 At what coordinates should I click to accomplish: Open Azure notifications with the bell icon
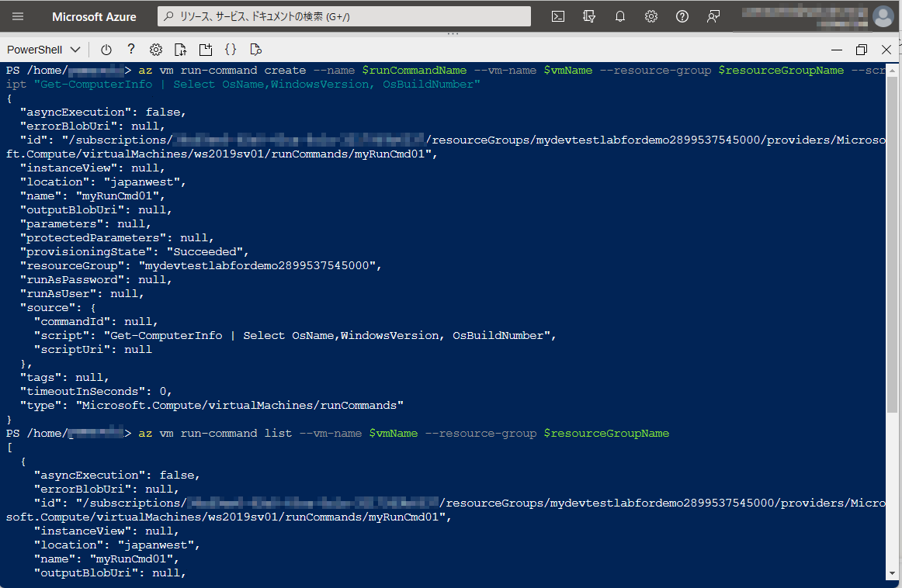pos(619,16)
